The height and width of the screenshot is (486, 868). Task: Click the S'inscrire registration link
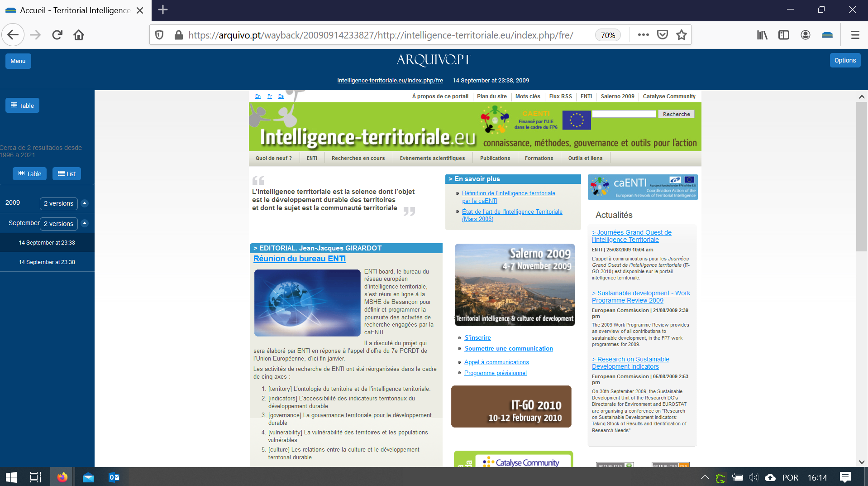(x=477, y=337)
